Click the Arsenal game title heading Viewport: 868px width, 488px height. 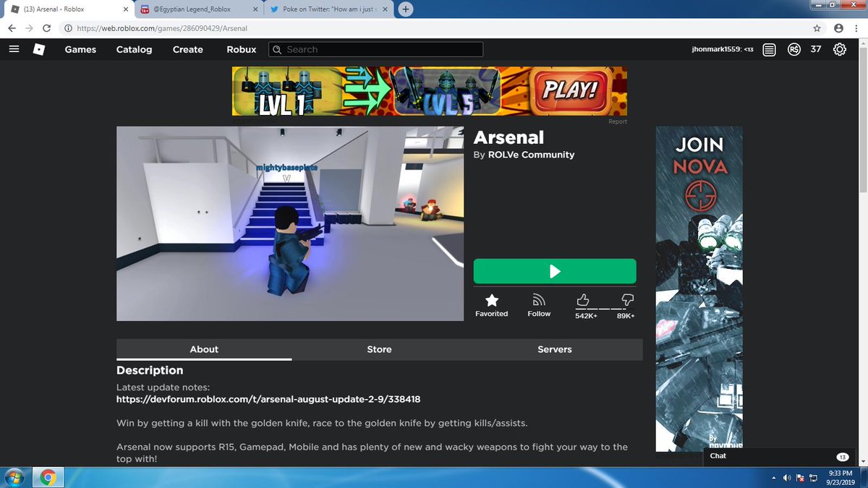pos(509,137)
